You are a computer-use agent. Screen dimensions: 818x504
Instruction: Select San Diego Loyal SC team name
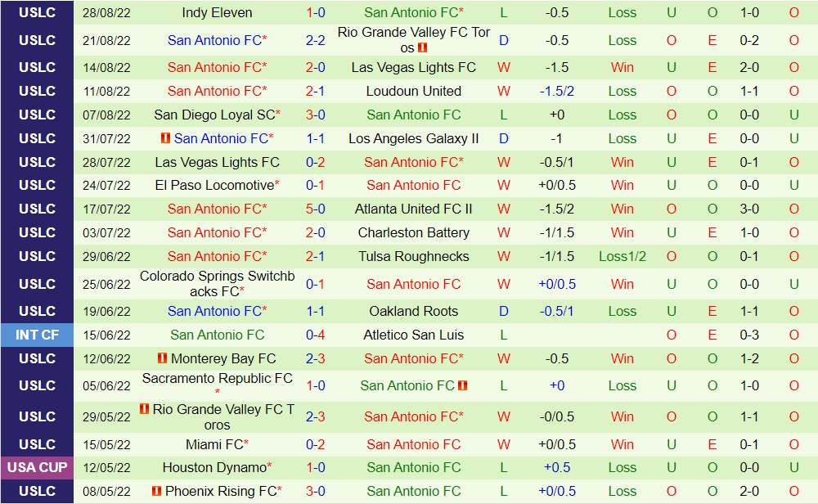tap(214, 115)
